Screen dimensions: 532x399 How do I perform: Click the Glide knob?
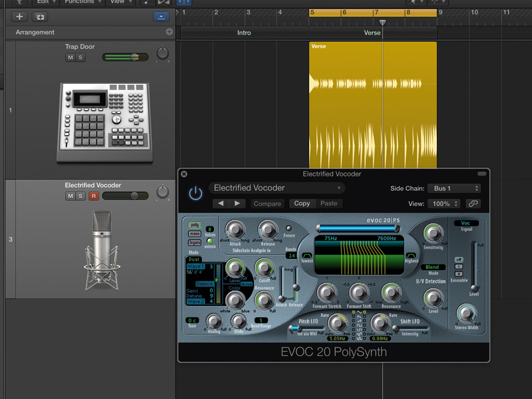coord(238,321)
